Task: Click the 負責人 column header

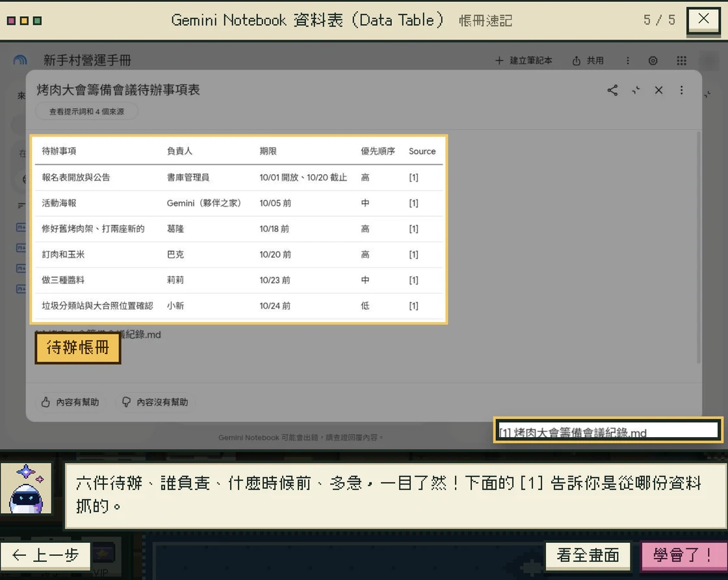Action: [x=179, y=151]
